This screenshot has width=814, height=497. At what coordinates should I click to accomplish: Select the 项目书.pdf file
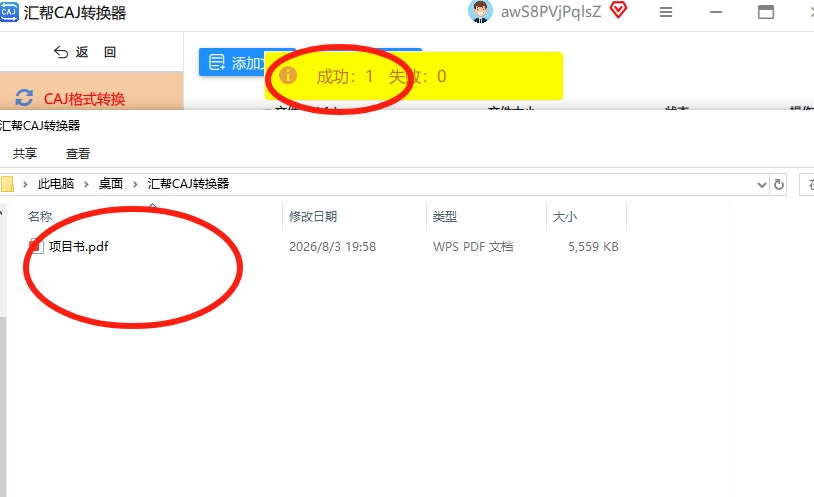(x=78, y=246)
